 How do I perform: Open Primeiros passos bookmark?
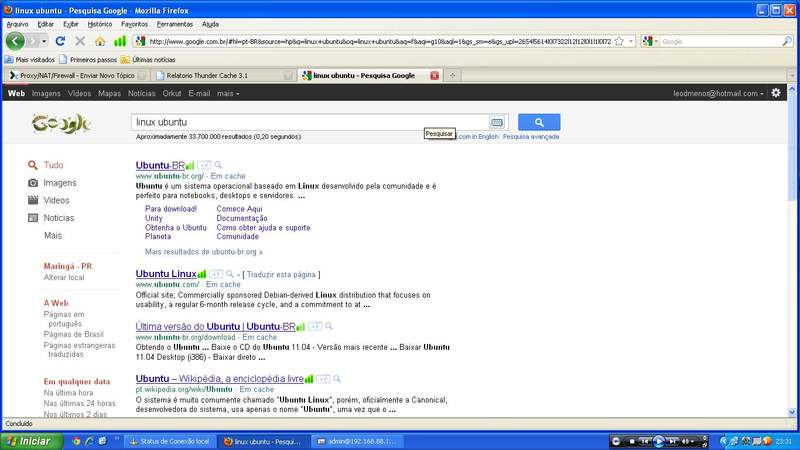pyautogui.click(x=88, y=60)
